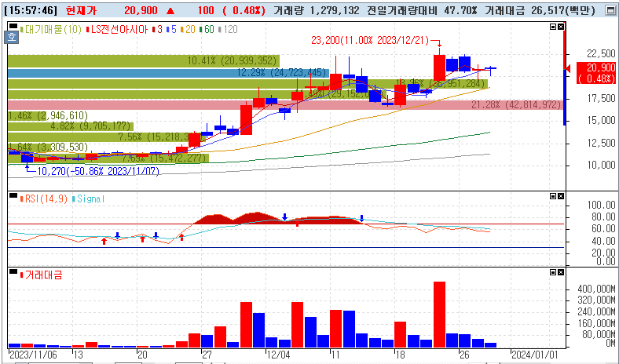This screenshot has width=619, height=364.
Task: Click 거래량 1,279,132 in header
Action: tap(317, 11)
